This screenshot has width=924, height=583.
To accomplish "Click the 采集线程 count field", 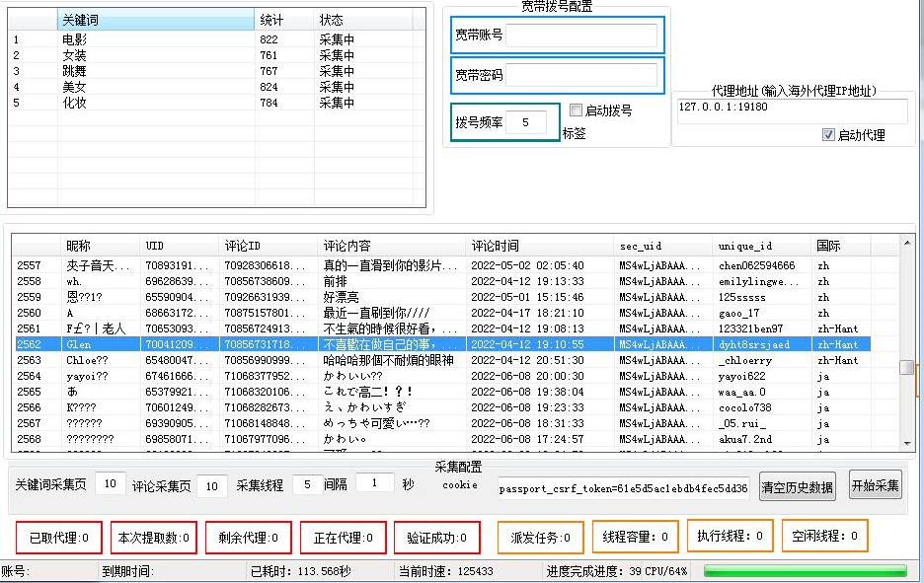I will pyautogui.click(x=308, y=484).
